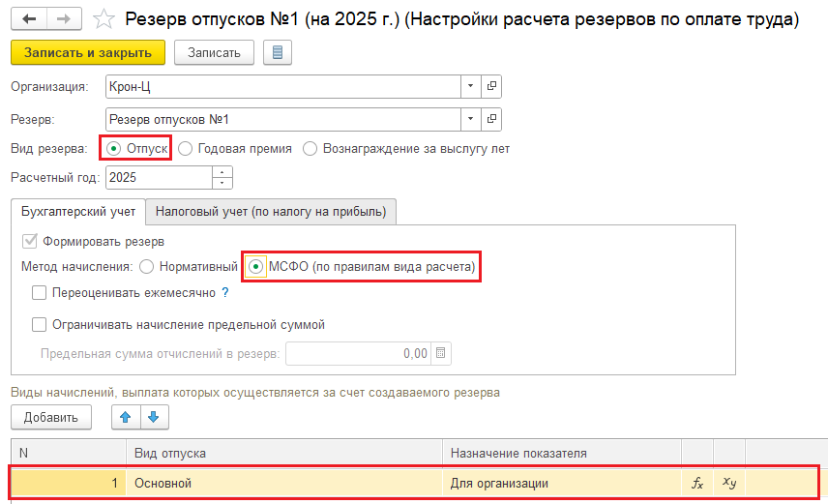
Task: Go forward with the right arrow button
Action: [x=64, y=19]
